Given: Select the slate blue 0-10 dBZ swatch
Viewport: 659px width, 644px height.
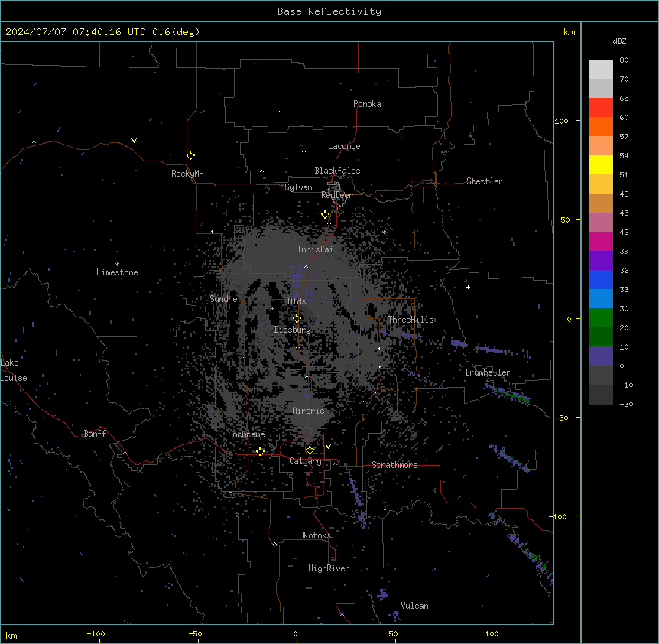Looking at the screenshot, I should [x=601, y=356].
